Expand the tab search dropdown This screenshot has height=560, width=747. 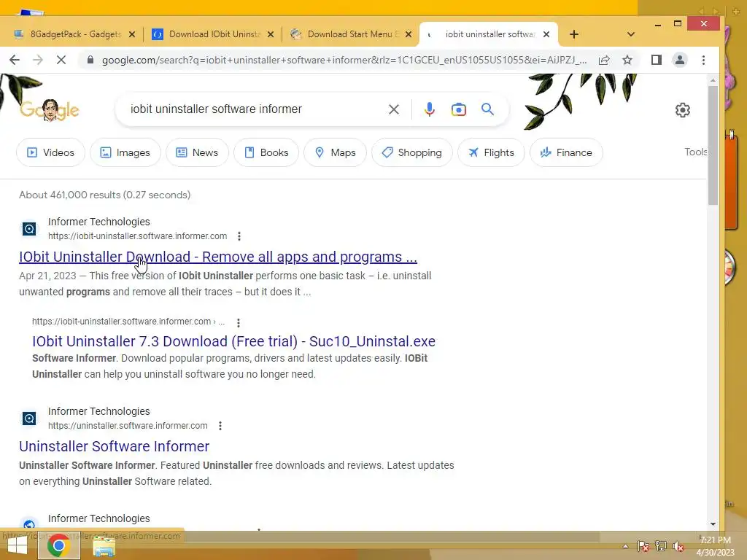click(x=631, y=34)
